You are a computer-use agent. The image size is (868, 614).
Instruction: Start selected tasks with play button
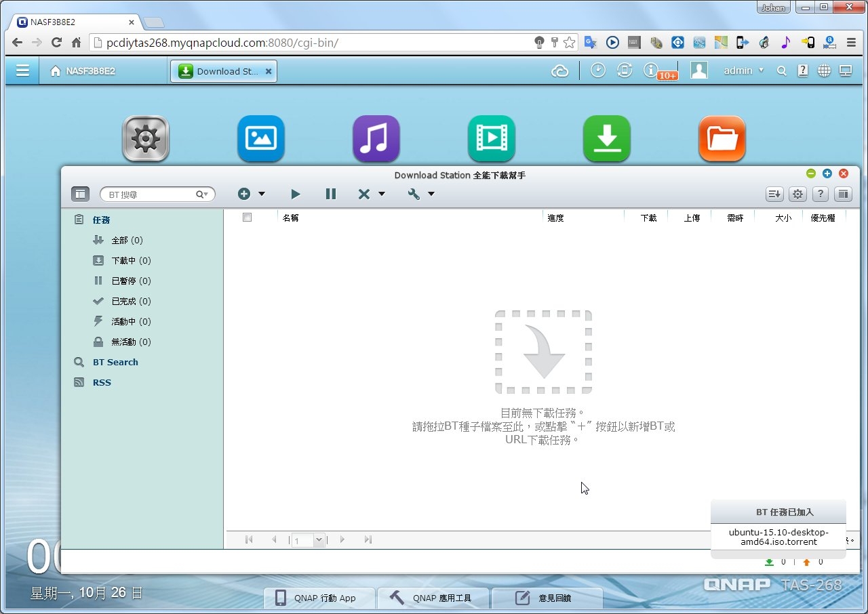click(295, 195)
